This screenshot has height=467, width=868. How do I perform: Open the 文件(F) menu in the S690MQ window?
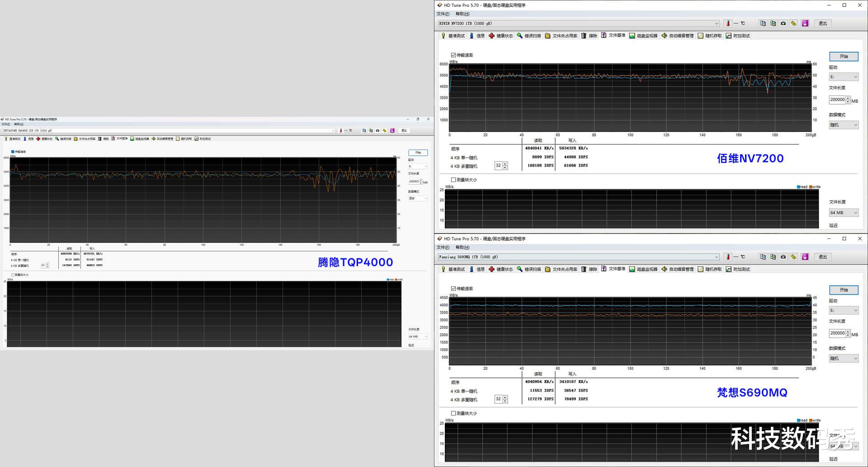(x=443, y=248)
